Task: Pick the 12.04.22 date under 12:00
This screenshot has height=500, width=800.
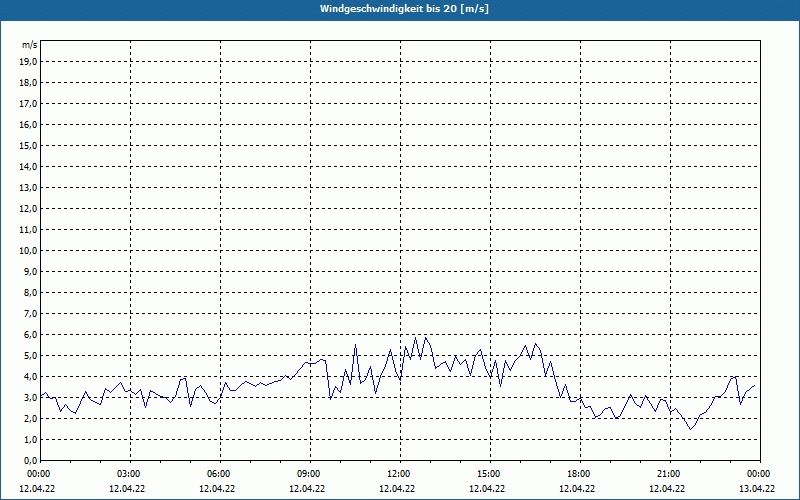Action: coord(397,488)
